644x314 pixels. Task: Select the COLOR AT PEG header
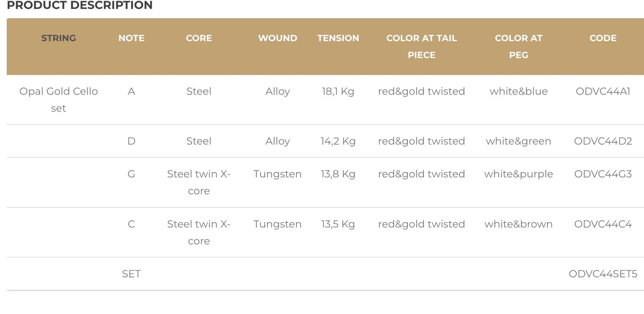pos(518,46)
